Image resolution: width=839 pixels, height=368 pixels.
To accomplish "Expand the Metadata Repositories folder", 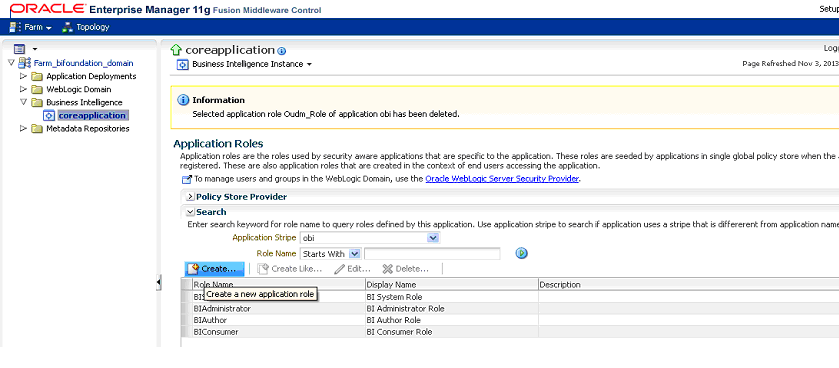I will tap(23, 128).
